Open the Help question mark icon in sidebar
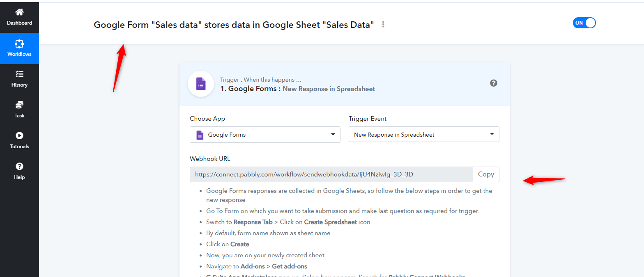This screenshot has width=644, height=277. coord(19,166)
